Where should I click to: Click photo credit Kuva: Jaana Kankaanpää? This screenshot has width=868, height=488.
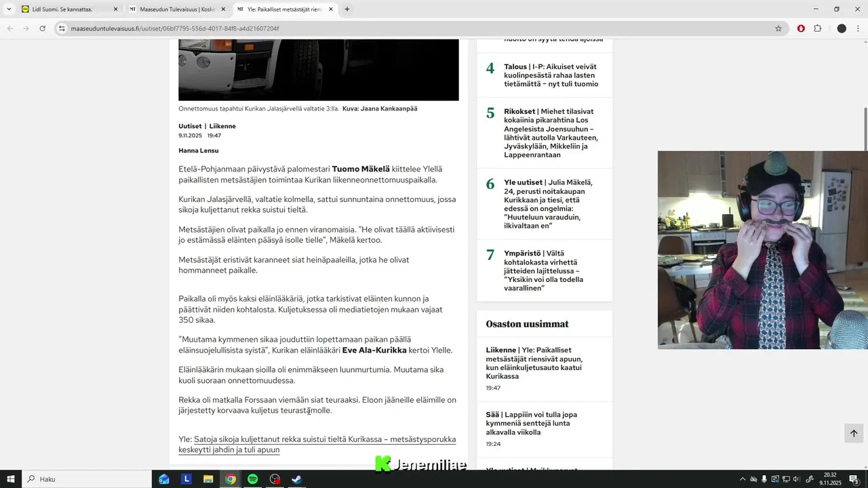click(380, 108)
